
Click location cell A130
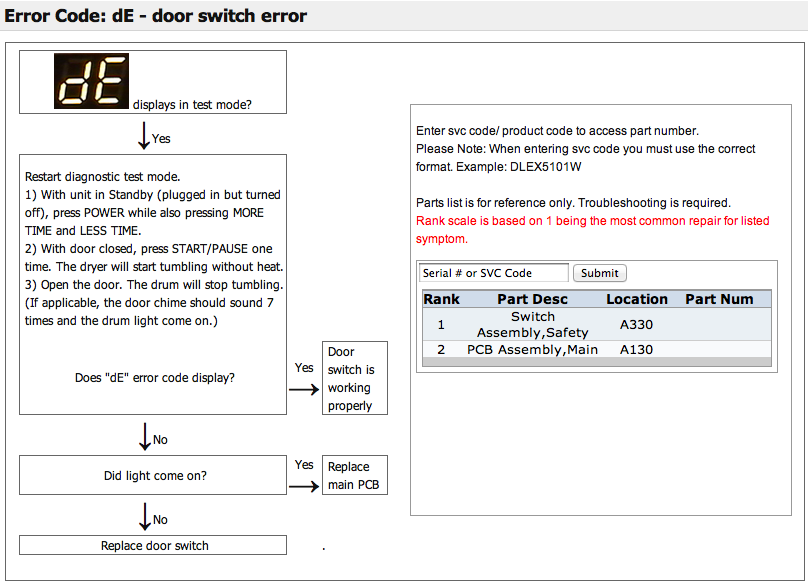636,349
